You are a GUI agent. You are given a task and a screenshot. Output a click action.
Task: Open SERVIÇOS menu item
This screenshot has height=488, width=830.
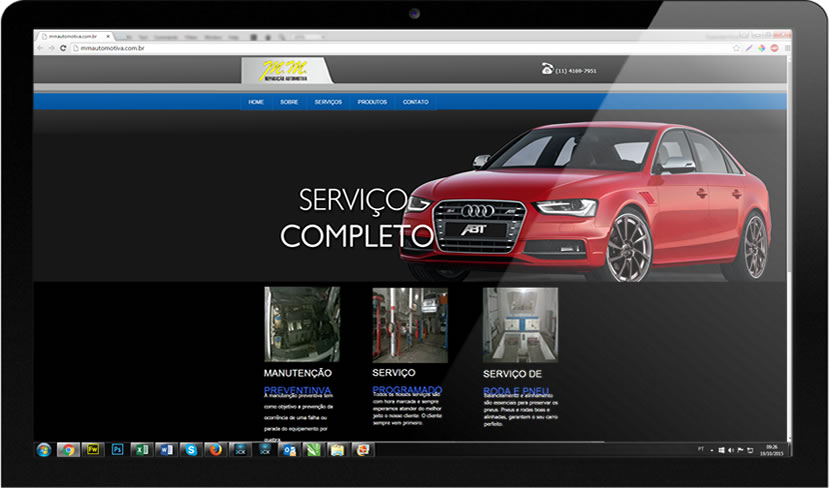[x=328, y=102]
